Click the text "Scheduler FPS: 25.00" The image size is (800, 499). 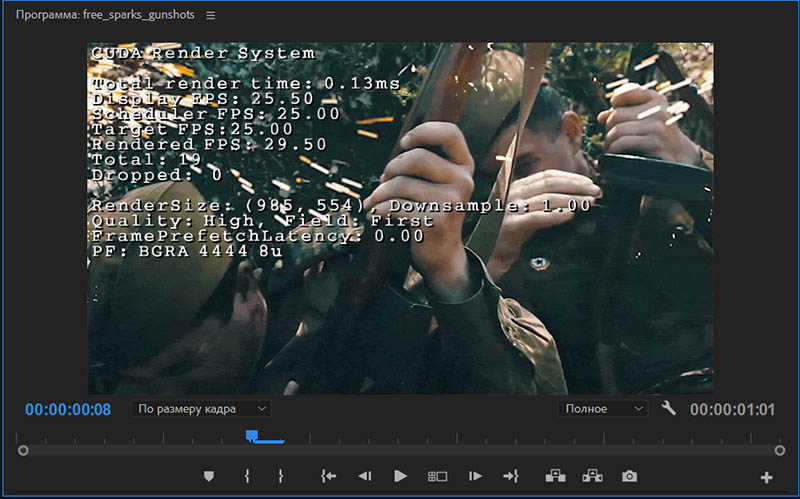[215, 114]
